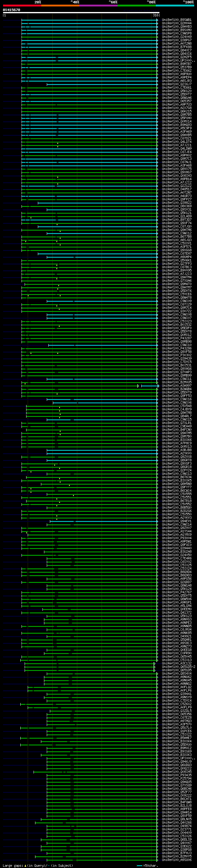Screen dimensions: 197x868
Task: Select the UniRef100_C6TDZ1 entry
Action: point(177,139)
